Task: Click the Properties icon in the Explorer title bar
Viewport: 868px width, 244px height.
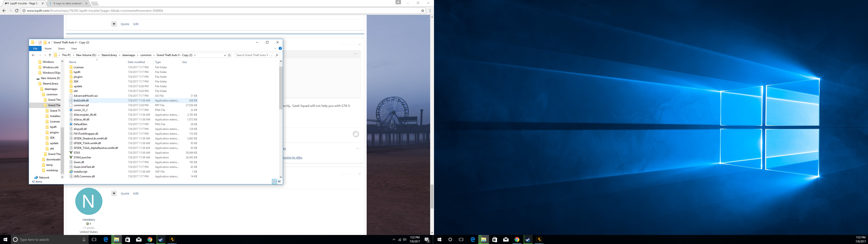Action: tap(40, 42)
